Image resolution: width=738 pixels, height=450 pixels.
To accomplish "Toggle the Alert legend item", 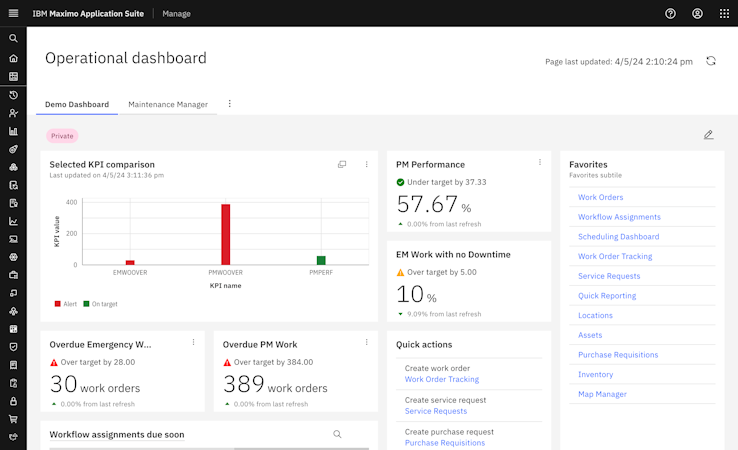I will 65,303.
